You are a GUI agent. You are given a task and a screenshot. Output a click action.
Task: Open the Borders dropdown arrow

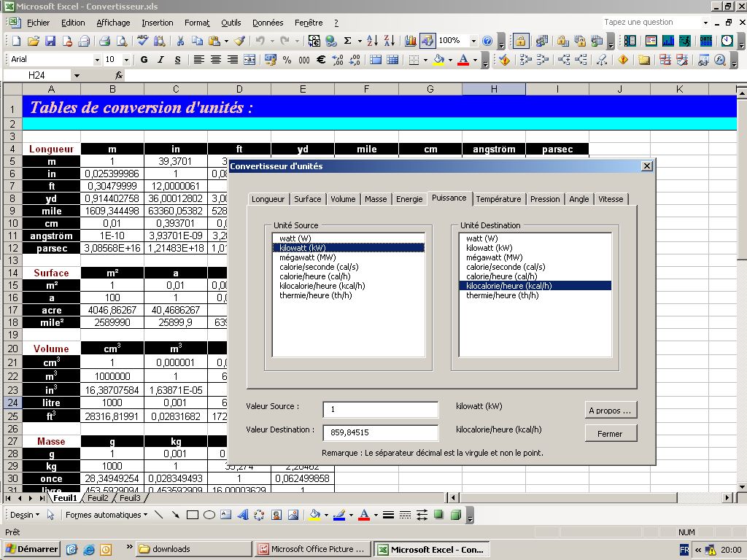[425, 60]
